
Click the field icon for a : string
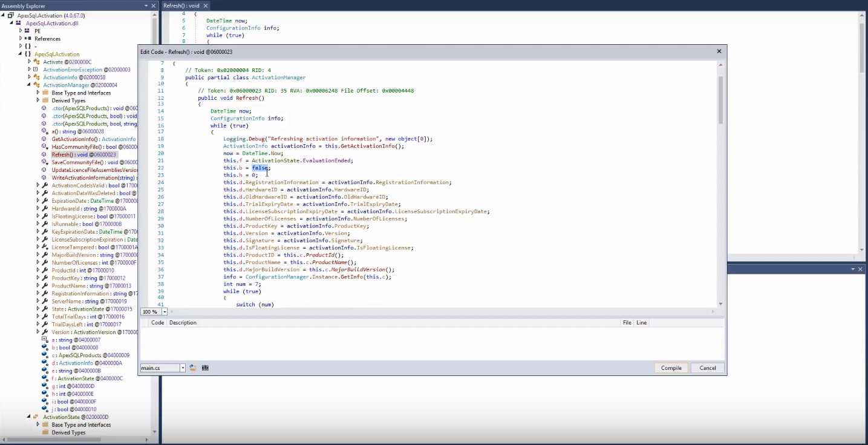coord(45,340)
